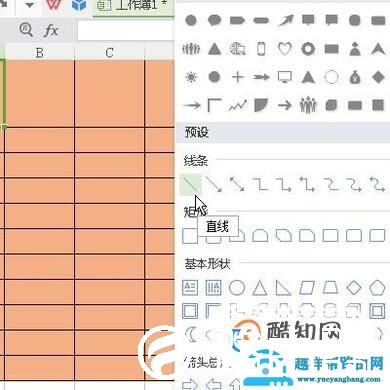Select the straight line (直线) shape
The width and height of the screenshot is (390, 390).
[x=191, y=184]
